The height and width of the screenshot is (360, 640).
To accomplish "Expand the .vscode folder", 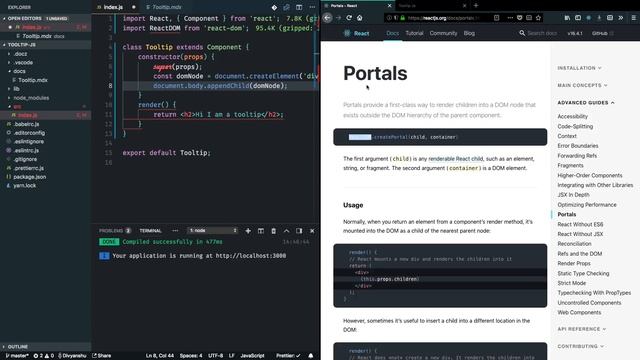I will click(23, 62).
